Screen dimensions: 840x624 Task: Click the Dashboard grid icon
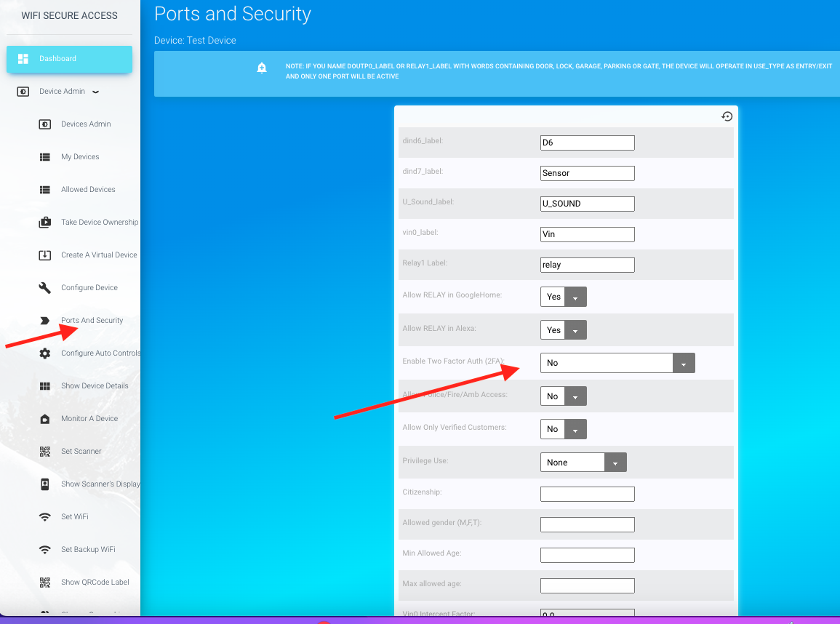[x=23, y=59]
